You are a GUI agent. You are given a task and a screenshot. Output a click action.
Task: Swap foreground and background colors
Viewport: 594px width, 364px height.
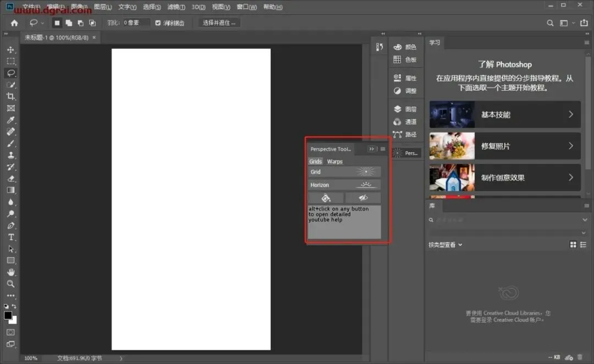click(14, 306)
